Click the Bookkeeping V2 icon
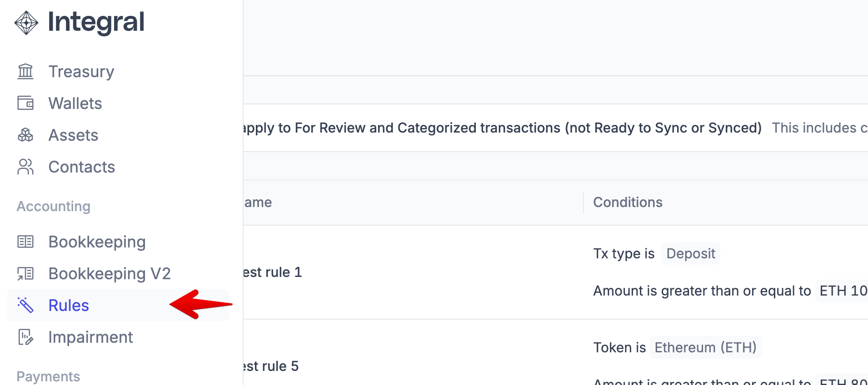 (x=25, y=274)
